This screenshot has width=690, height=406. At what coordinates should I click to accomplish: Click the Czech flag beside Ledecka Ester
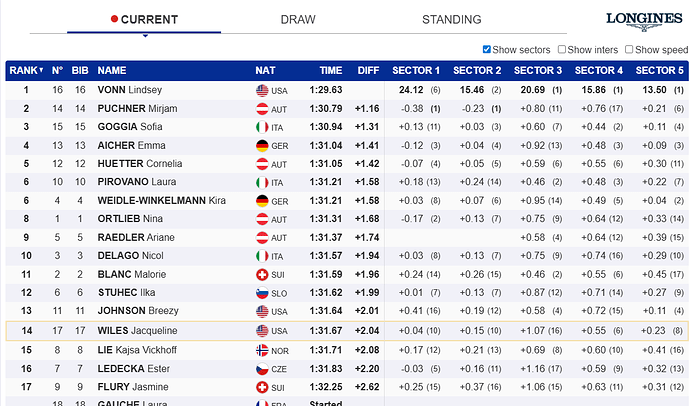pos(263,368)
